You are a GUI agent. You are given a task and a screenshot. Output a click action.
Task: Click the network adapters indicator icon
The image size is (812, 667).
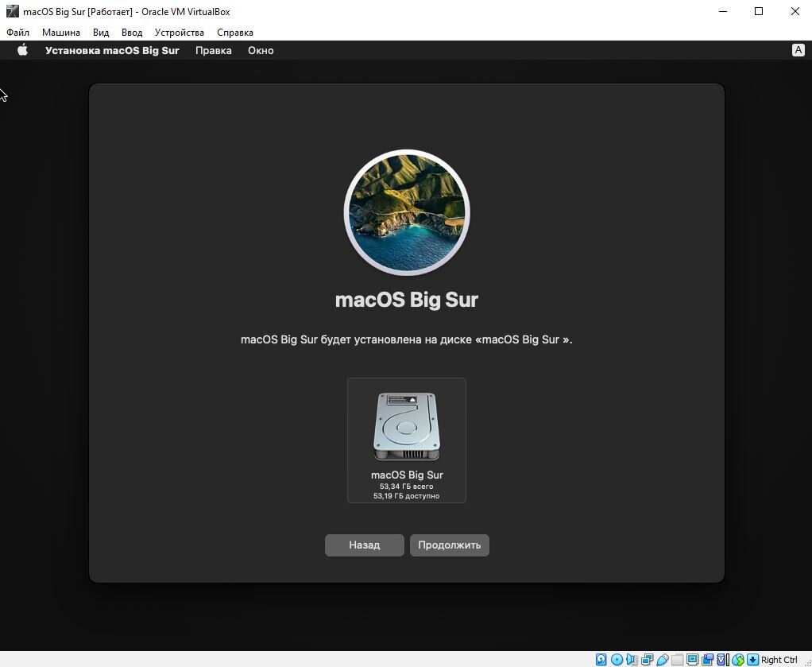pos(648,660)
